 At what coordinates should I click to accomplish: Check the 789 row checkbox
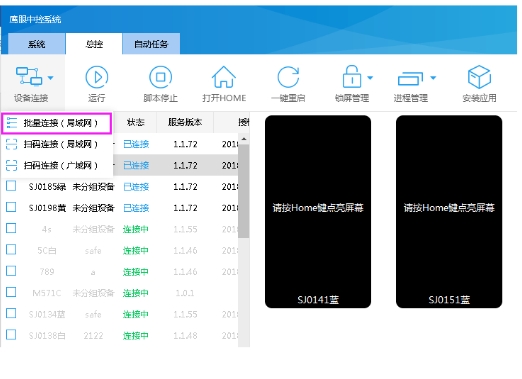[11, 271]
